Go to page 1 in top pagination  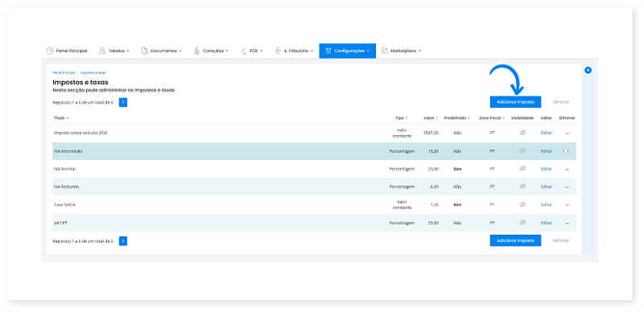click(123, 102)
